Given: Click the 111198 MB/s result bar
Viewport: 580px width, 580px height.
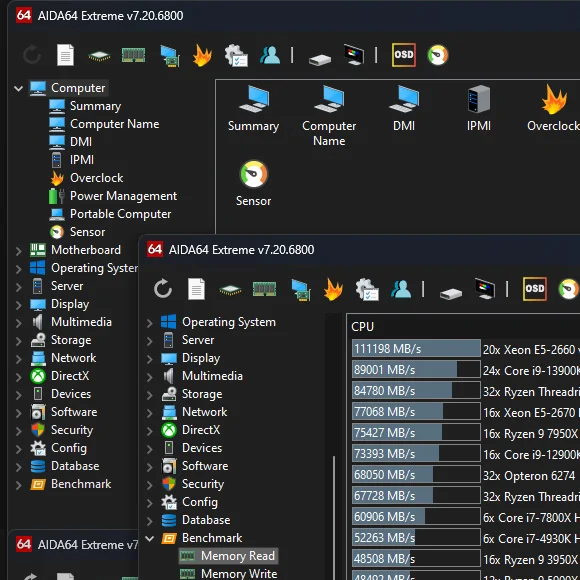Looking at the screenshot, I should tap(416, 348).
